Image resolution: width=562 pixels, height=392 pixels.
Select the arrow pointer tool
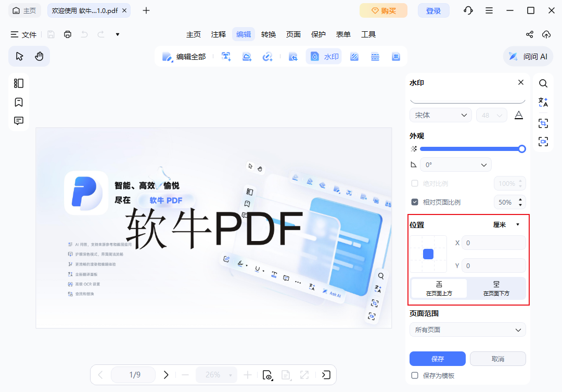pyautogui.click(x=19, y=56)
